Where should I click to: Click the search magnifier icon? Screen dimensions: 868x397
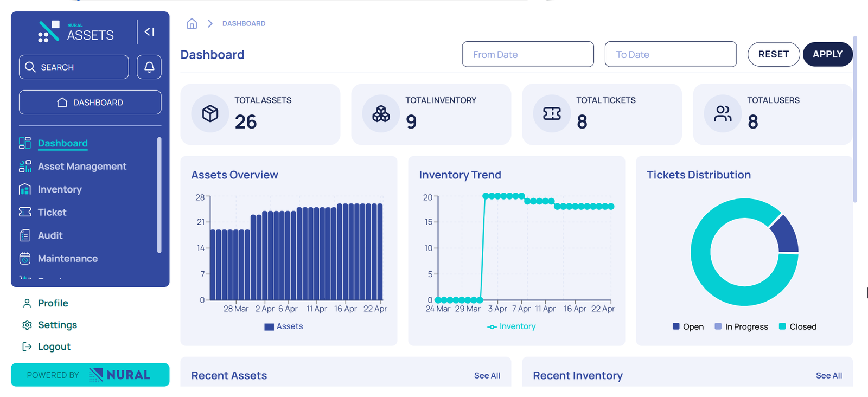pyautogui.click(x=30, y=67)
